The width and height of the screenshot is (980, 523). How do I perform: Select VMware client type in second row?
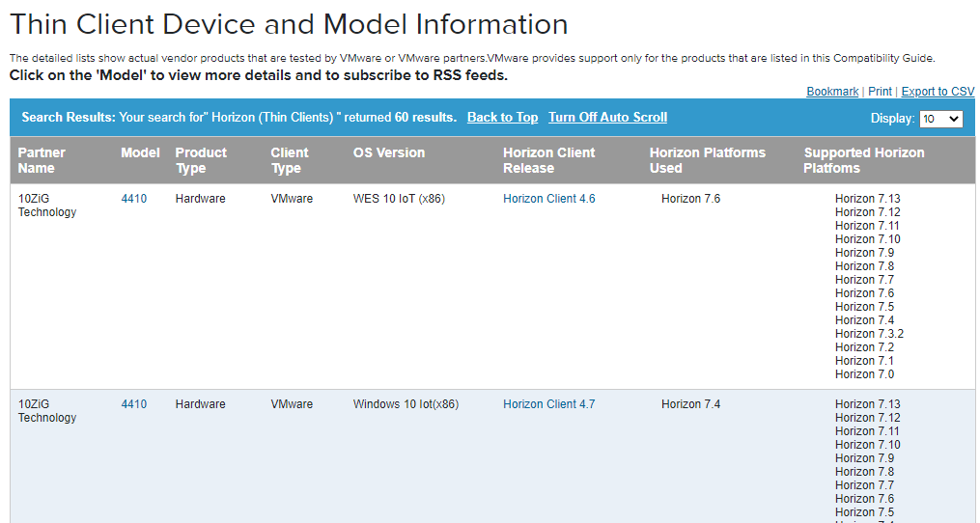(x=292, y=404)
